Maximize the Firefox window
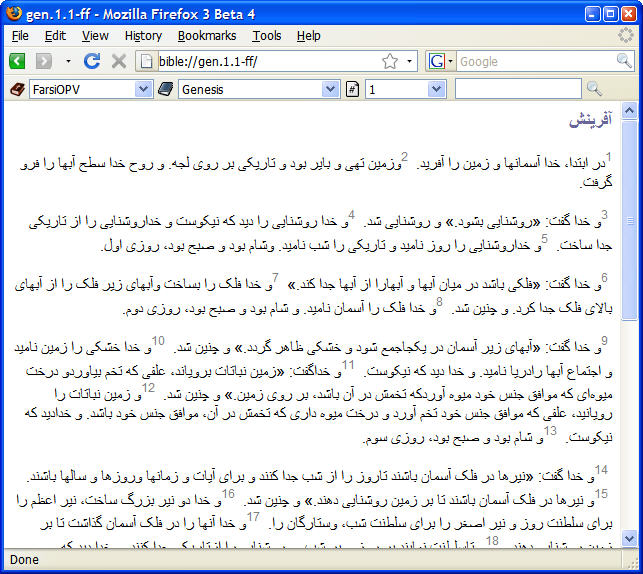 (610, 14)
